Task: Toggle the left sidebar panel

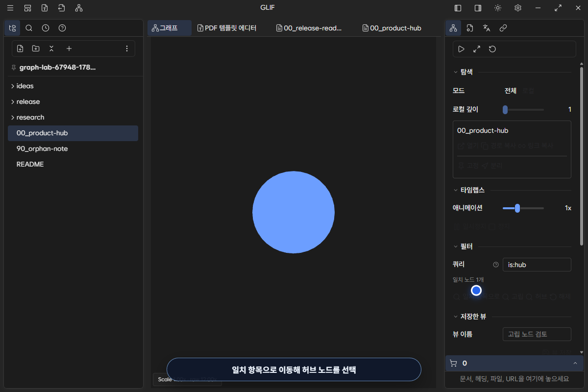Action: [458, 8]
